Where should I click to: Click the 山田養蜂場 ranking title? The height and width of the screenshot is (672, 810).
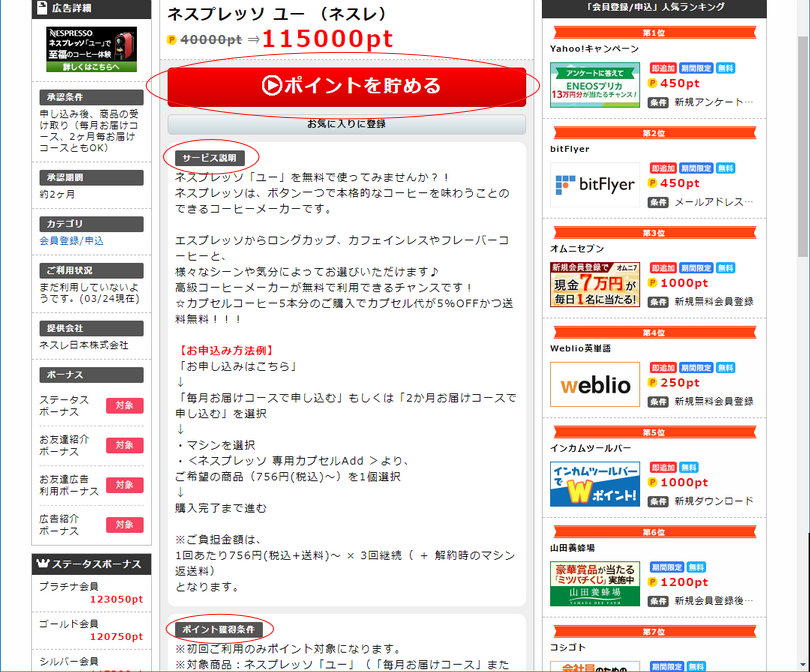[572, 548]
